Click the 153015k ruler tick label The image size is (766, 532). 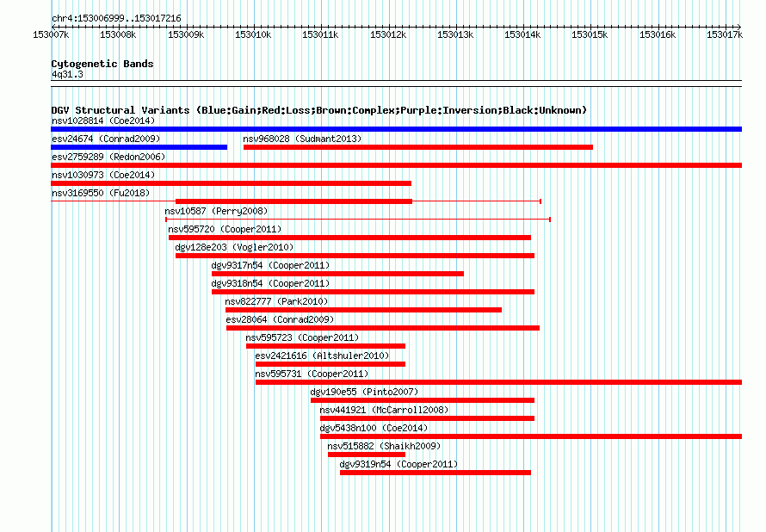click(x=590, y=34)
